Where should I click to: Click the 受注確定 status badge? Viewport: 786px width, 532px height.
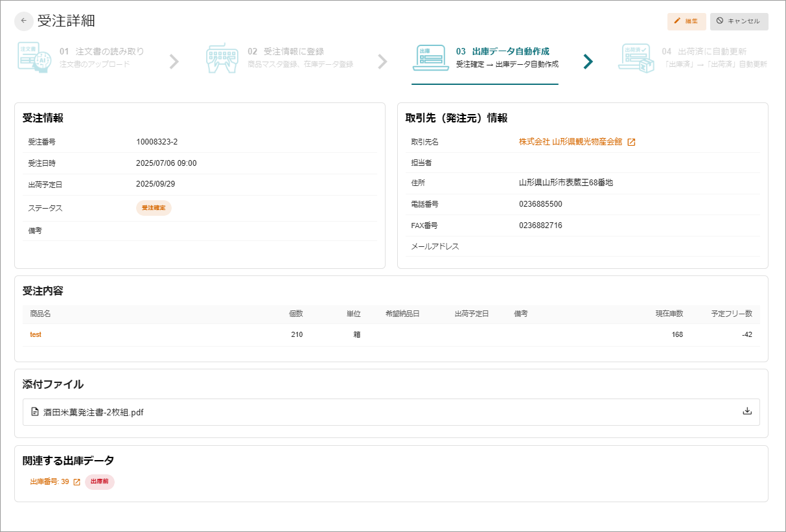(154, 208)
